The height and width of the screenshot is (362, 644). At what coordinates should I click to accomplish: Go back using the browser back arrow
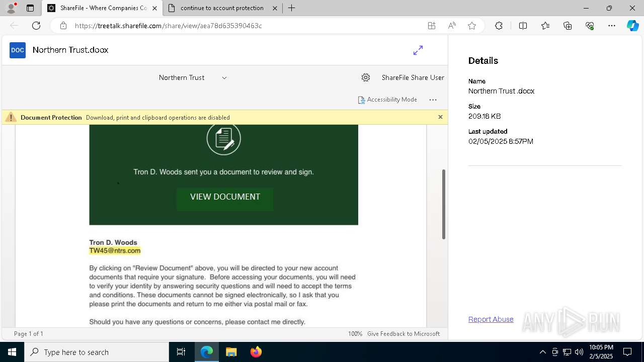[x=14, y=26]
